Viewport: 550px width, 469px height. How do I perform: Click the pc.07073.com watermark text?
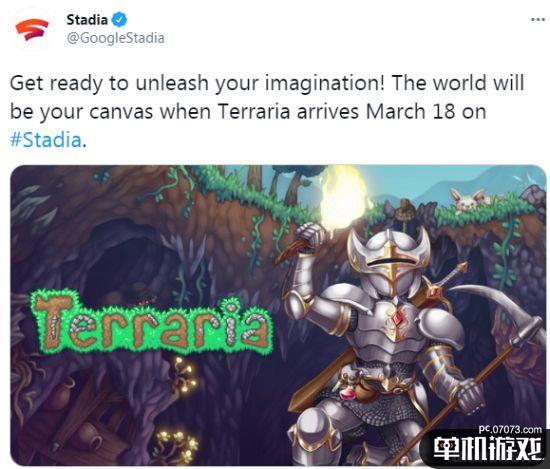point(510,430)
